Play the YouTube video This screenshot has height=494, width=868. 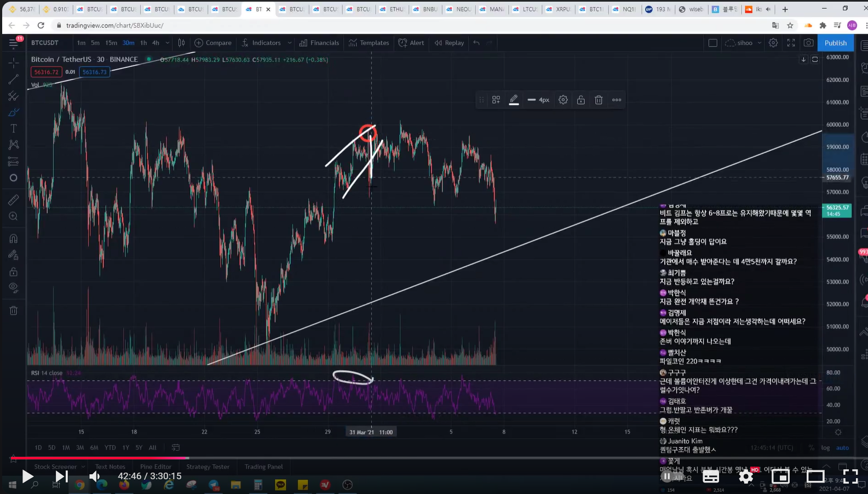27,476
